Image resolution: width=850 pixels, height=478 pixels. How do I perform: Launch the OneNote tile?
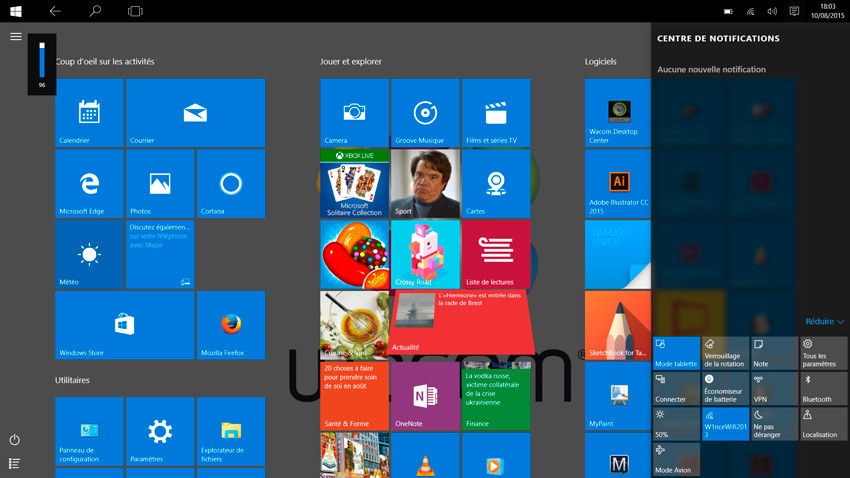pyautogui.click(x=425, y=396)
